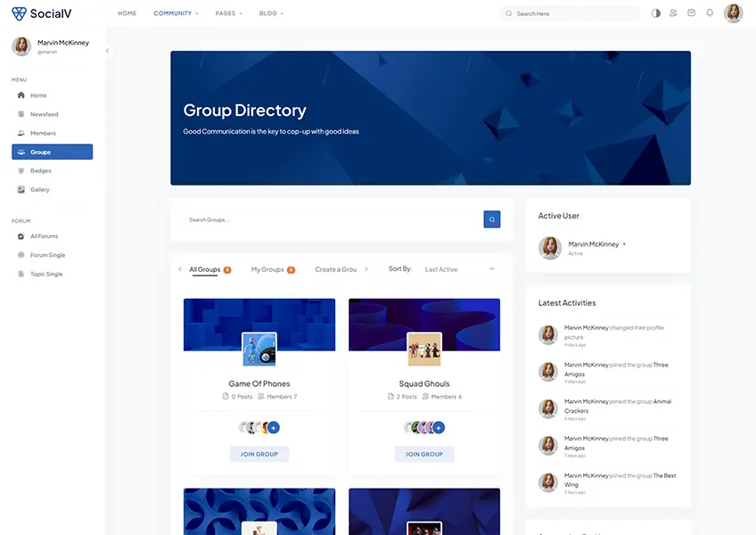Click the Search Groups input field
The image size is (756, 535).
pyautogui.click(x=294, y=218)
